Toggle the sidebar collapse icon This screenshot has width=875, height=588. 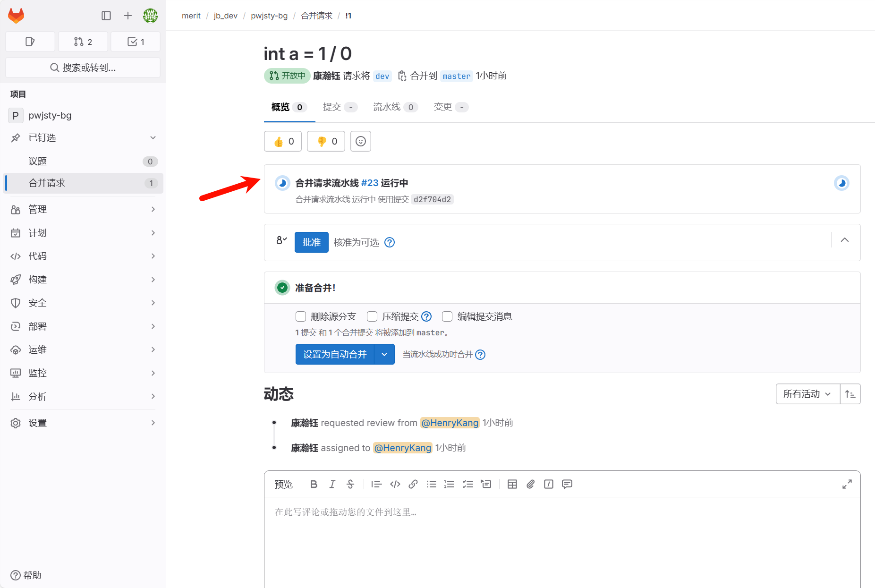coord(106,16)
